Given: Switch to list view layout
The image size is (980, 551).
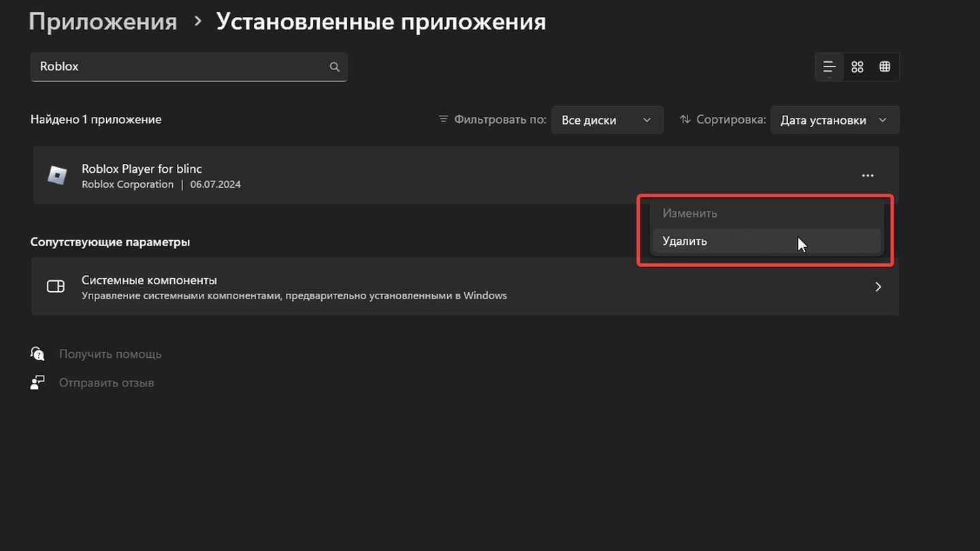Looking at the screenshot, I should coord(829,67).
